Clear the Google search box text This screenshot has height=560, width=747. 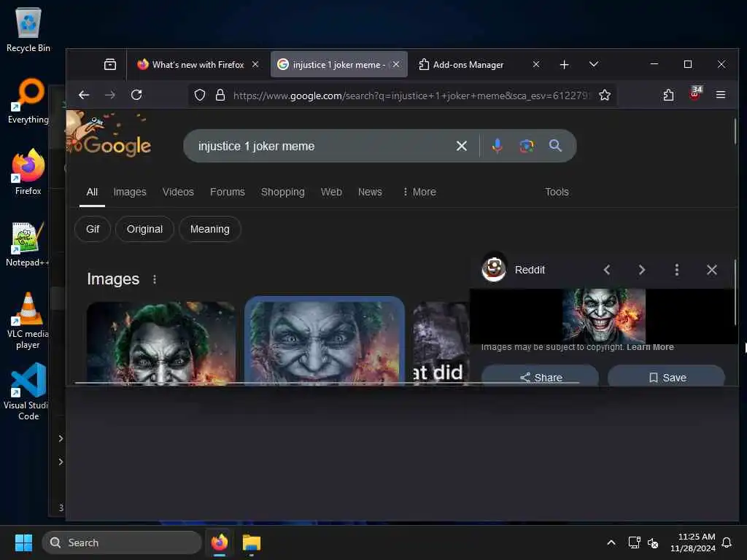[461, 146]
